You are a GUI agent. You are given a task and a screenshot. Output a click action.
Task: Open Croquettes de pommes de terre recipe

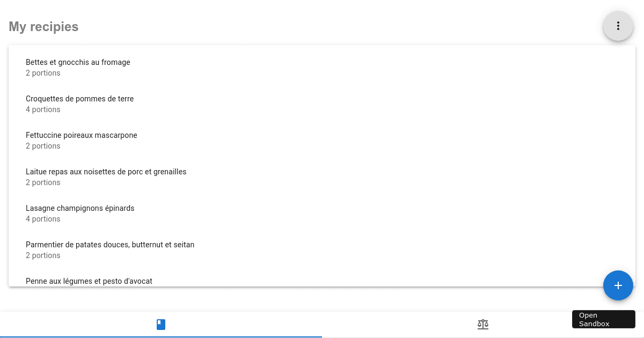coord(80,99)
